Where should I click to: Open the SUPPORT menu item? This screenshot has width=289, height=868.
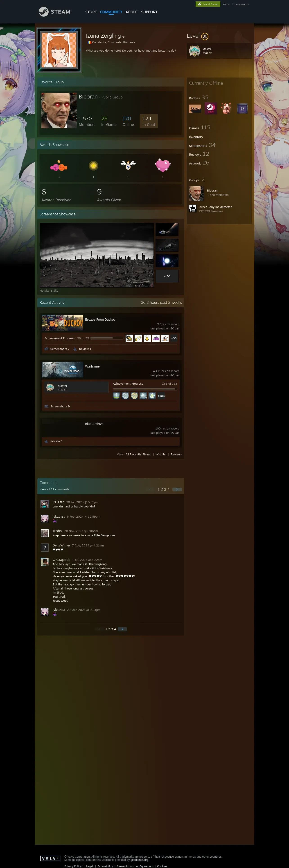pos(149,12)
